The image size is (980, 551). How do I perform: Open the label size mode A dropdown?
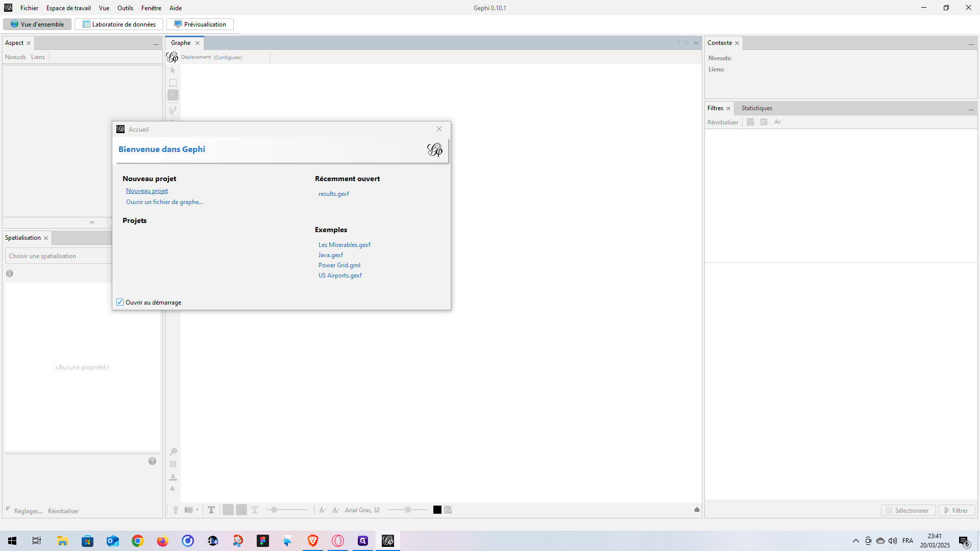(323, 510)
